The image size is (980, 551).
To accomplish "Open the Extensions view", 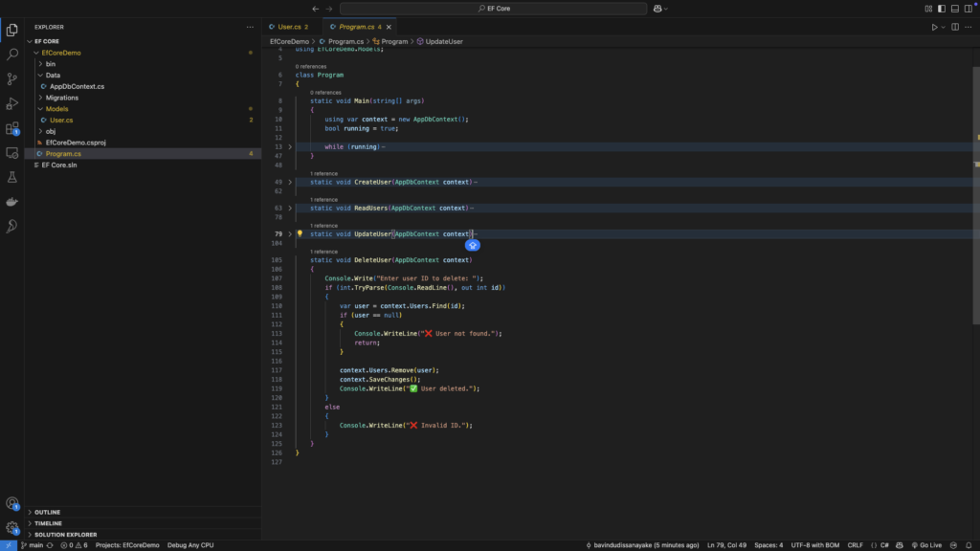I will pos(11,128).
